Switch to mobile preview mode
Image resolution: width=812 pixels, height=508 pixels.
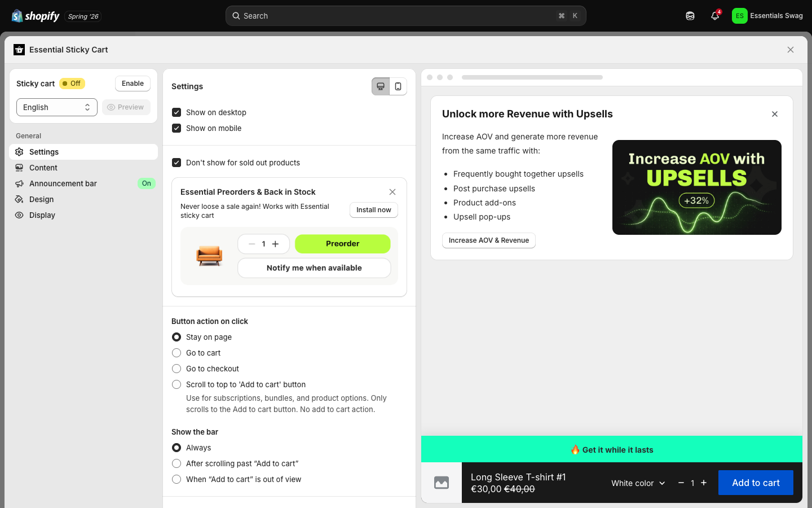coord(398,86)
